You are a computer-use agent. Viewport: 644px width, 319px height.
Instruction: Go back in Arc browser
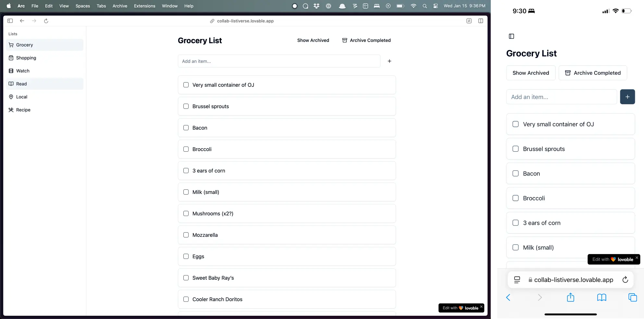(22, 21)
